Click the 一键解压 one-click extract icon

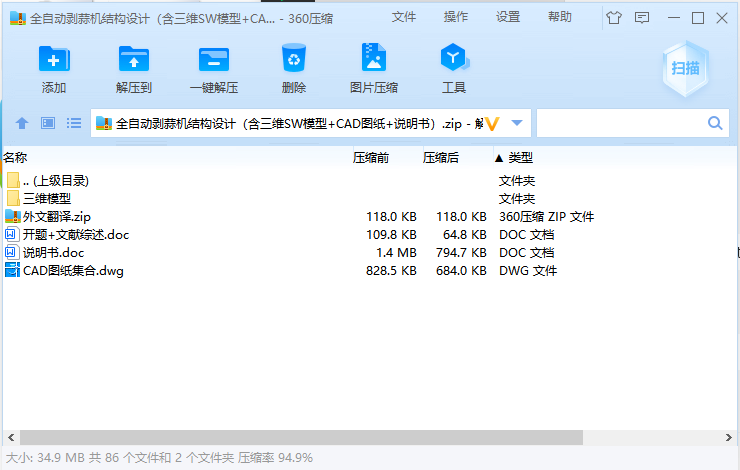(x=214, y=59)
